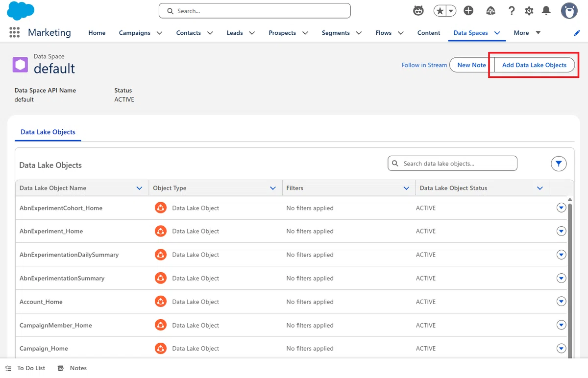Click the Trailhead guidance center icon

[490, 11]
